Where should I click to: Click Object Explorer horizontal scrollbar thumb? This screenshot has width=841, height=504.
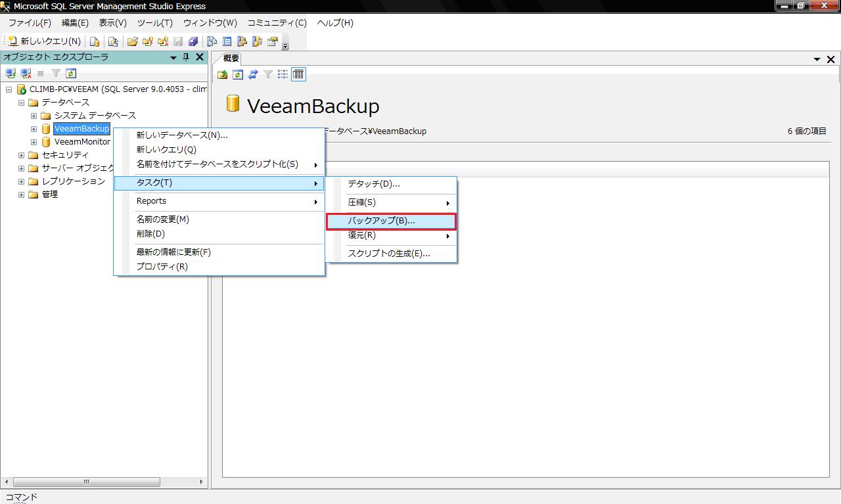pos(85,482)
